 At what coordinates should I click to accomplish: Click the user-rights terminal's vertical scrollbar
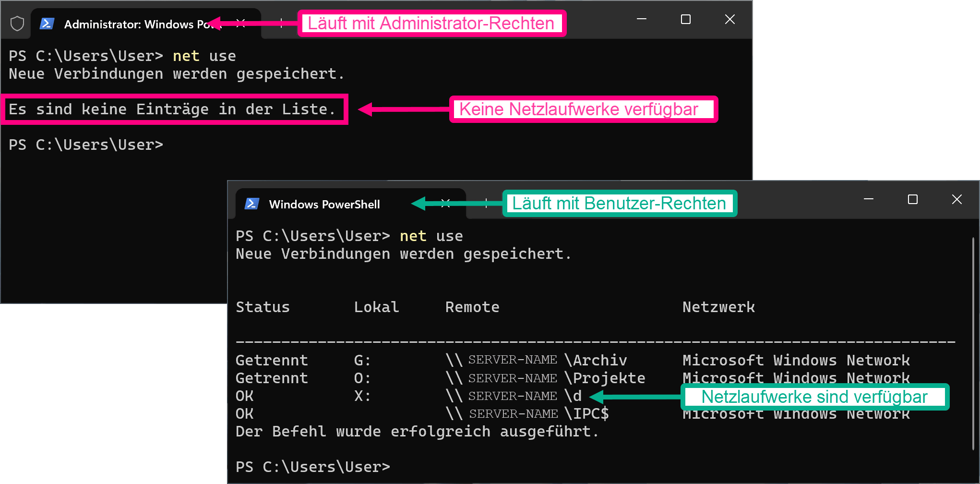coord(973,343)
